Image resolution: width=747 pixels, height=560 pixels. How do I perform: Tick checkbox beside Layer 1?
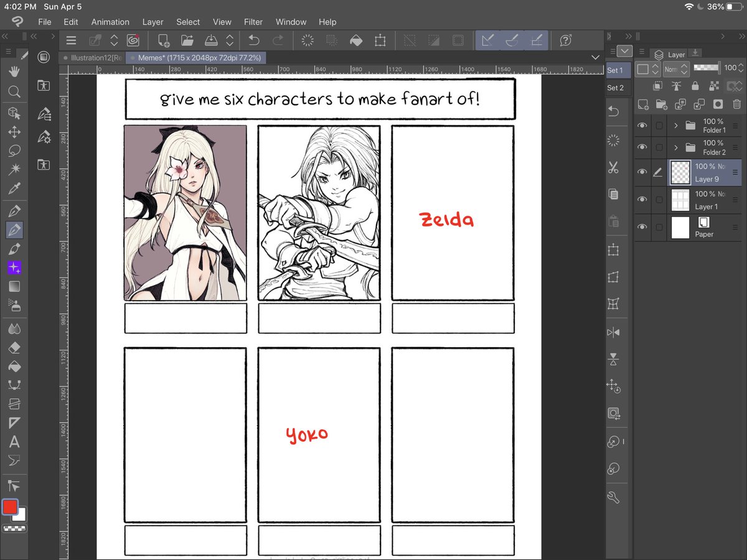tap(659, 200)
